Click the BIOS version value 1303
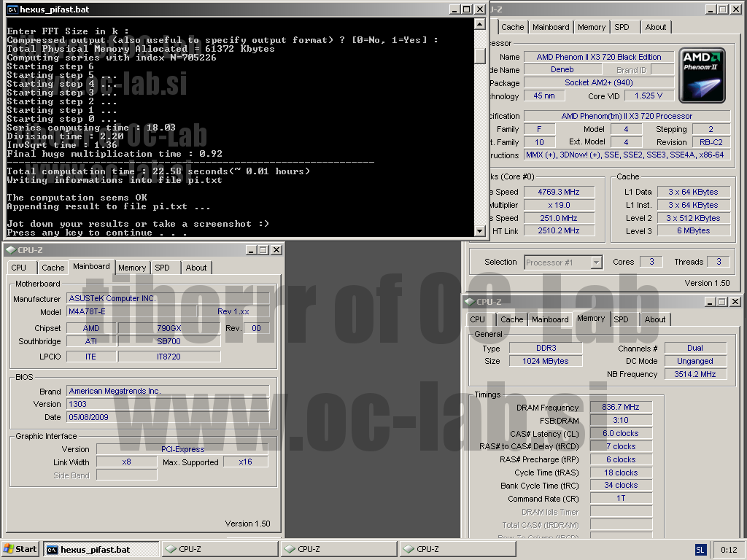747x560 pixels. (168, 404)
